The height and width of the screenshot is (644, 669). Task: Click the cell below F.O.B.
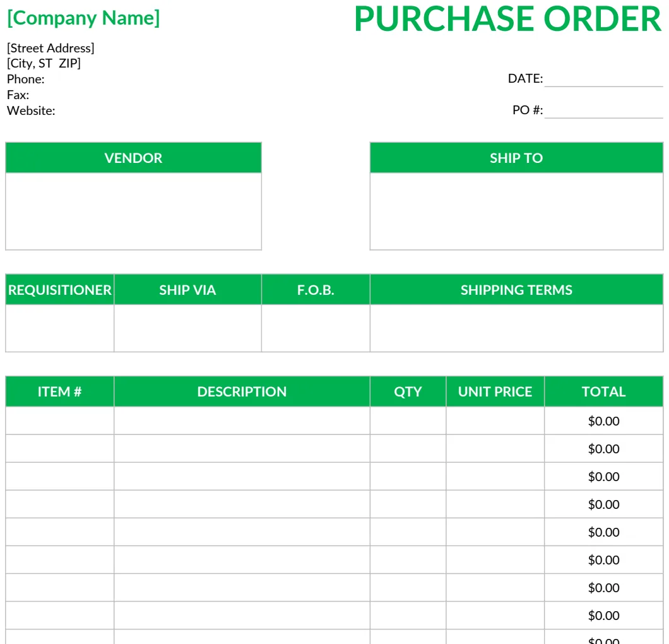click(316, 328)
